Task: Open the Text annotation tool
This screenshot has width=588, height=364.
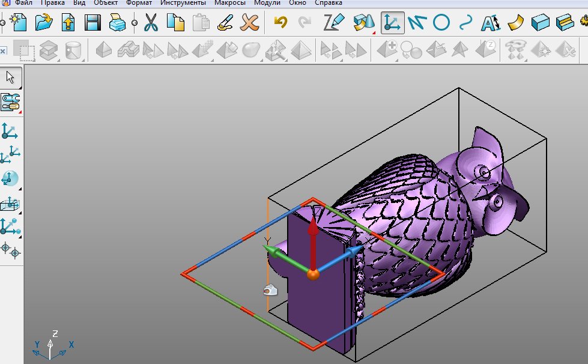Action: click(491, 23)
